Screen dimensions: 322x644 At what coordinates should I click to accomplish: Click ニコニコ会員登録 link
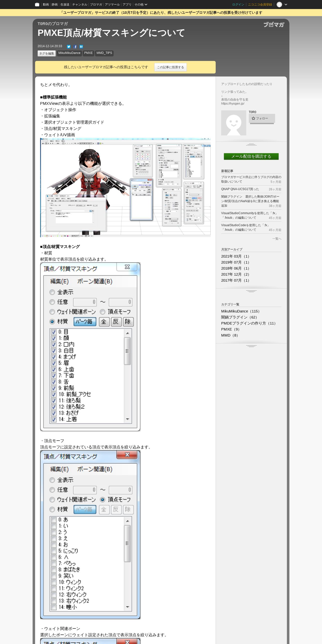coord(260,5)
